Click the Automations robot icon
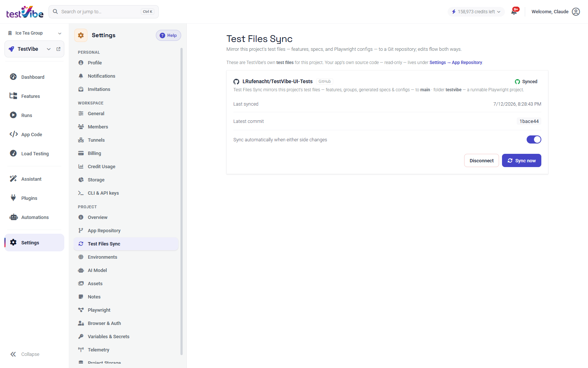The width and height of the screenshot is (588, 368). (x=14, y=217)
